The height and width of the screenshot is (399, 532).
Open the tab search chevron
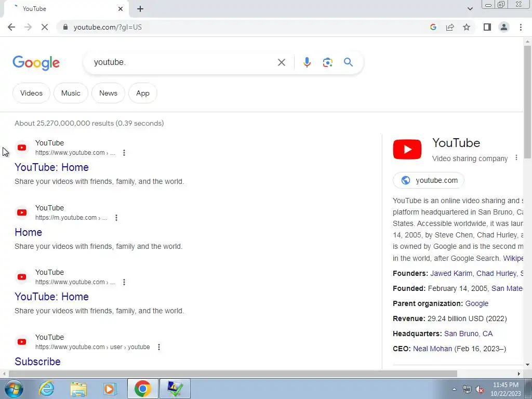pos(470,9)
